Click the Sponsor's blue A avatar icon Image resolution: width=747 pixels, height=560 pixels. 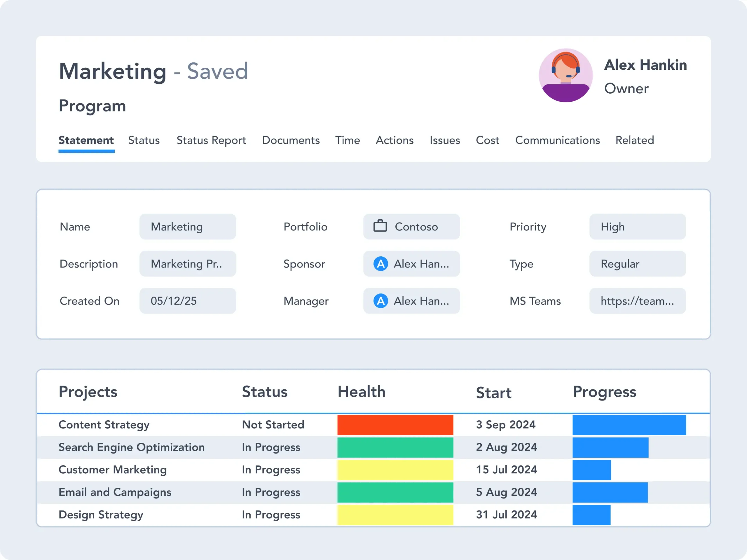pos(381,264)
